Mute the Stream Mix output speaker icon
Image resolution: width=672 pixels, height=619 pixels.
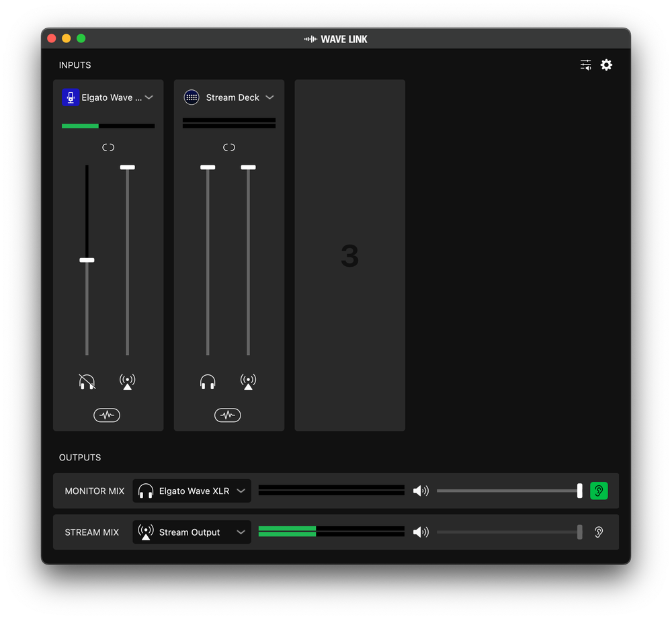tap(421, 532)
